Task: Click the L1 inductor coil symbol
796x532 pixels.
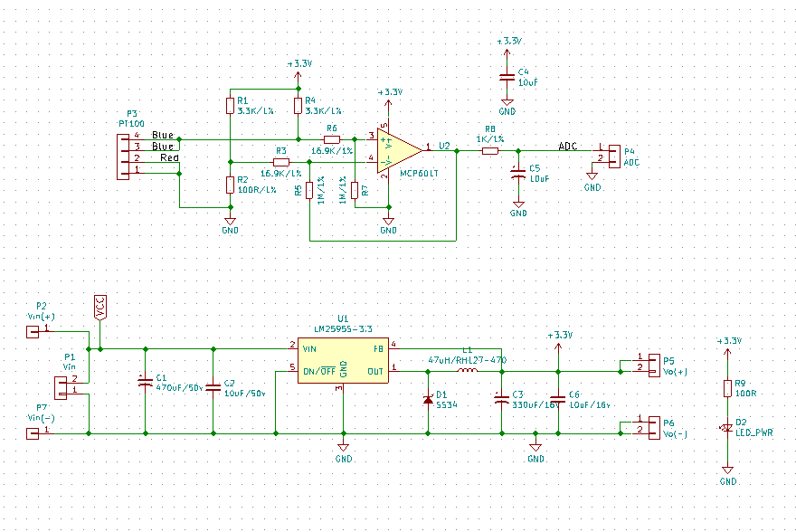Action: point(468,371)
